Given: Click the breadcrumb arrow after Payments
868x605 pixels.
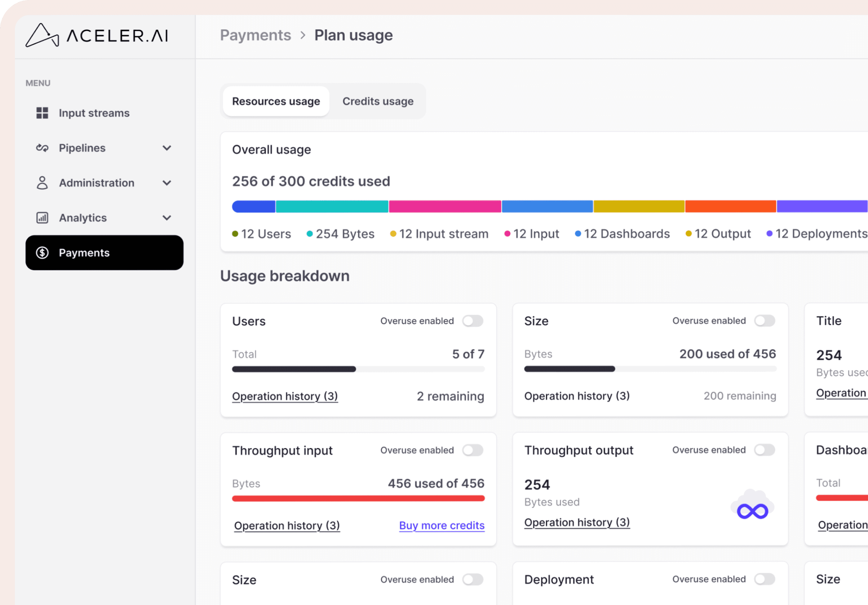Looking at the screenshot, I should pos(303,35).
